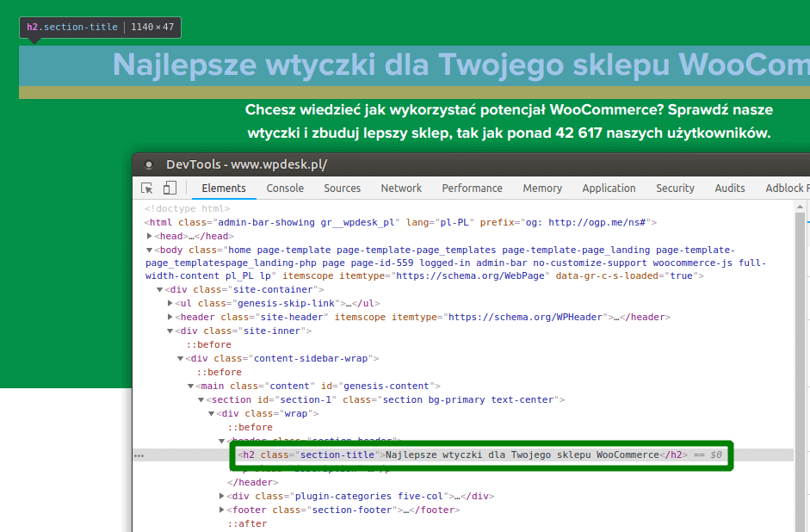The image size is (810, 532).
Task: Collapse the main genesis-content node
Action: tap(190, 386)
